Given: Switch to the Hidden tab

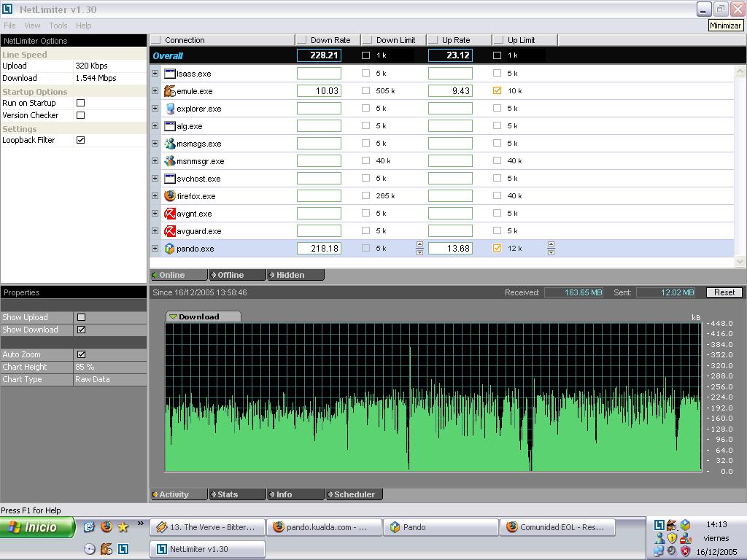Looking at the screenshot, I should point(295,275).
